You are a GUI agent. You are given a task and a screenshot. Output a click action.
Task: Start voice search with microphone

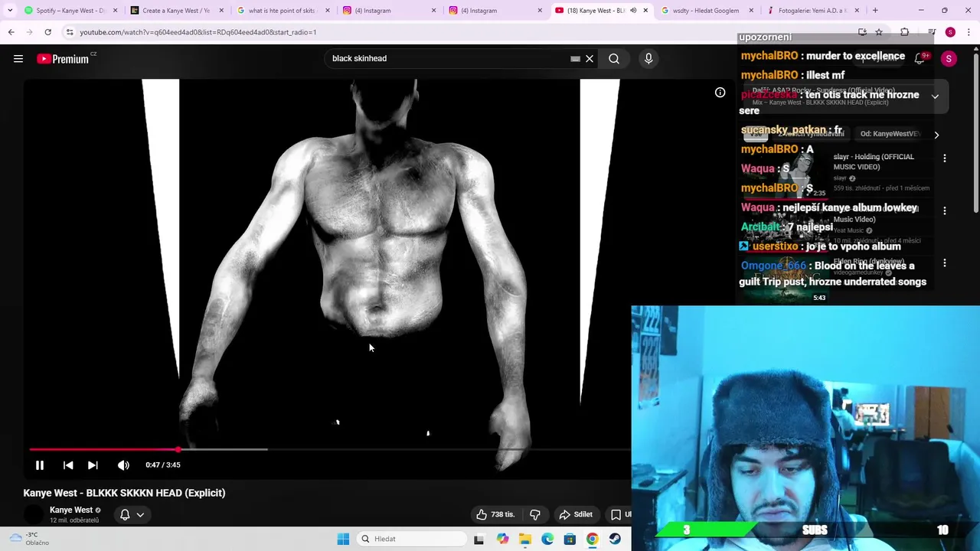tap(648, 59)
